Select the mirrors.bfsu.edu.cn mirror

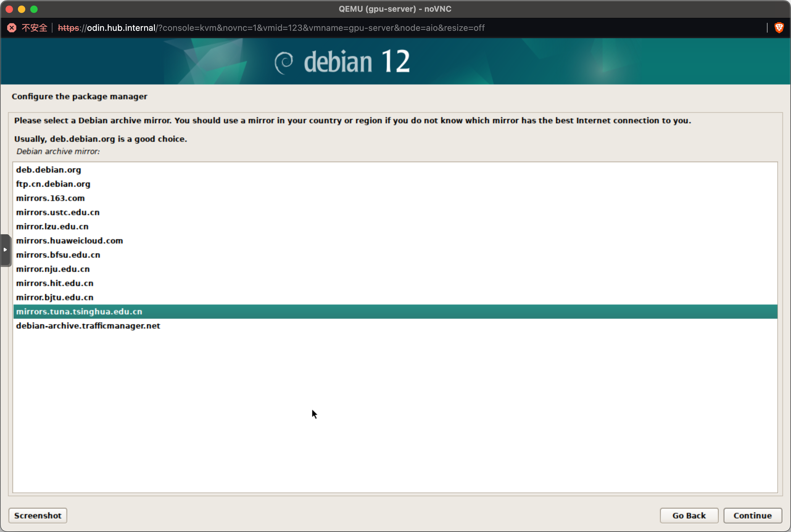tap(395, 255)
